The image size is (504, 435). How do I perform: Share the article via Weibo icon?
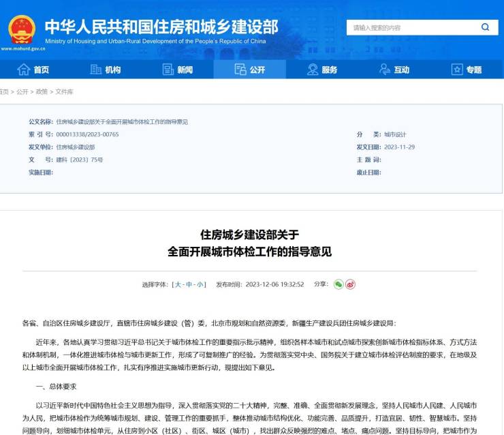(350, 284)
